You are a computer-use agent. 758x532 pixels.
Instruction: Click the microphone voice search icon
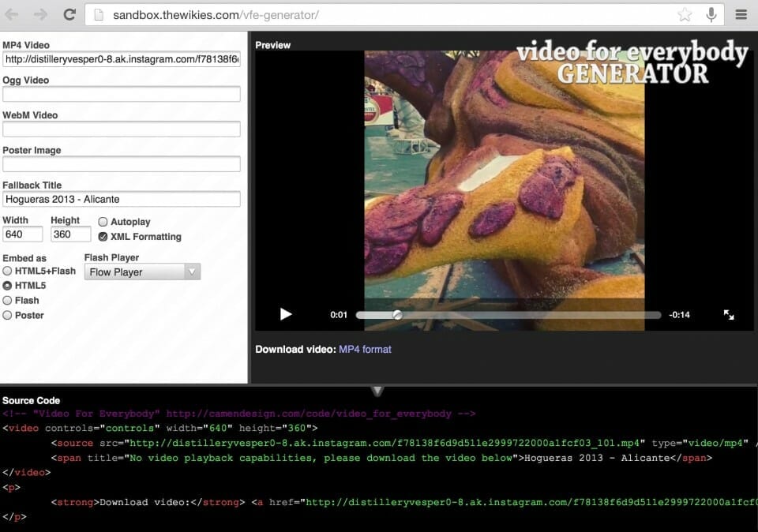tap(711, 14)
